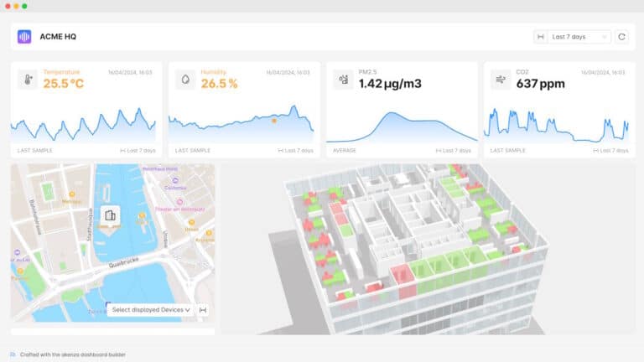Click the 3D building floor plan view

[428, 249]
